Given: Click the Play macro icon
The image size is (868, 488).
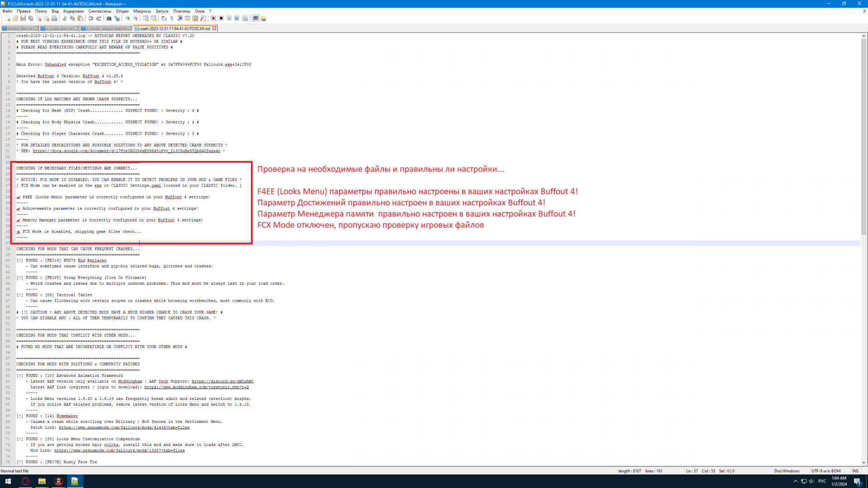Looking at the screenshot, I should pos(229,19).
